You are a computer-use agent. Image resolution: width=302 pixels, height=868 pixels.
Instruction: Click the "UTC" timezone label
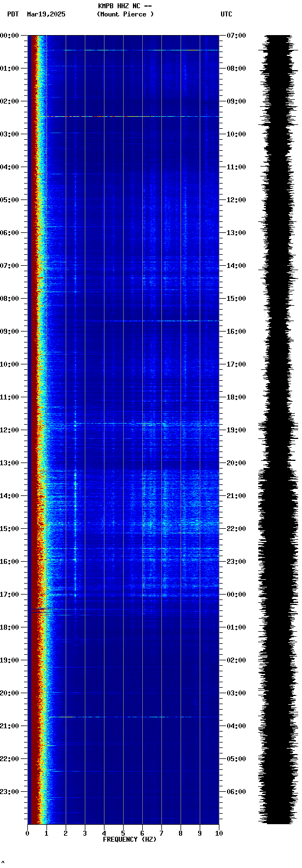[x=226, y=14]
